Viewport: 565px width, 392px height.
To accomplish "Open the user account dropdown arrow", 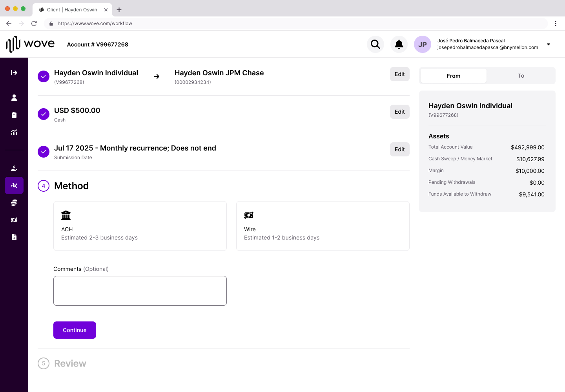I will [549, 44].
